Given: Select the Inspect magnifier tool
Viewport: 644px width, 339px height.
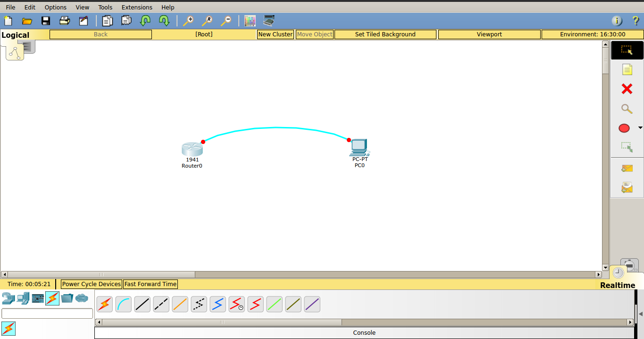Looking at the screenshot, I should coord(627,109).
